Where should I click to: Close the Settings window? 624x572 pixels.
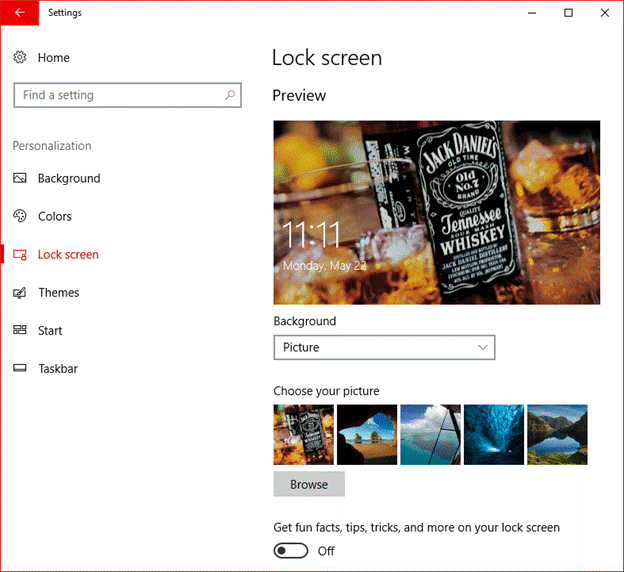click(x=605, y=13)
